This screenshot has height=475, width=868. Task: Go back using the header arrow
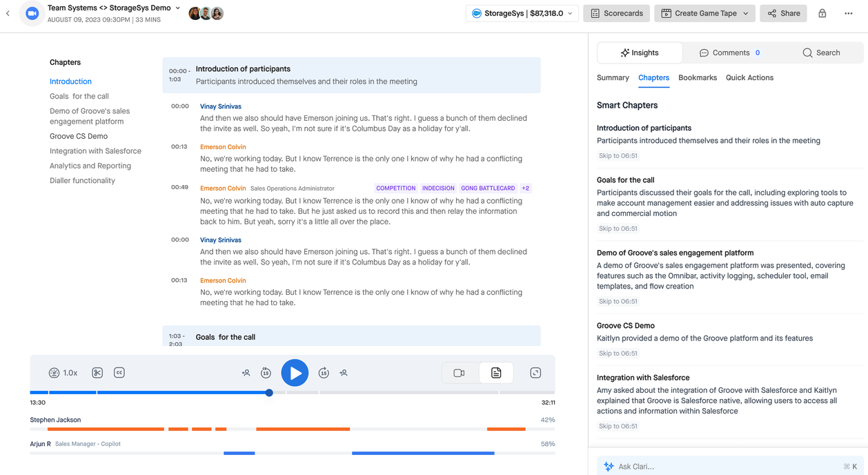pyautogui.click(x=8, y=13)
